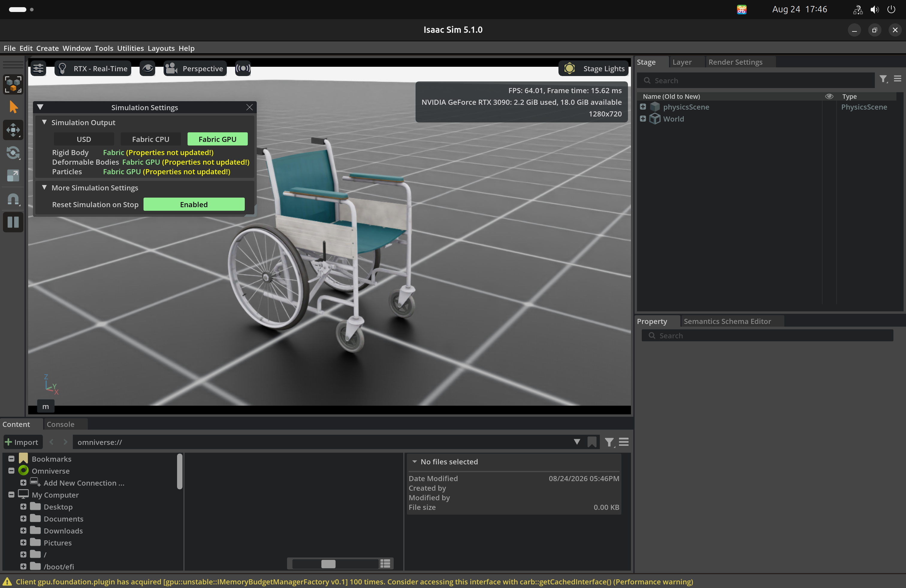Open the Create menu
Viewport: 906px width, 588px height.
click(x=47, y=48)
